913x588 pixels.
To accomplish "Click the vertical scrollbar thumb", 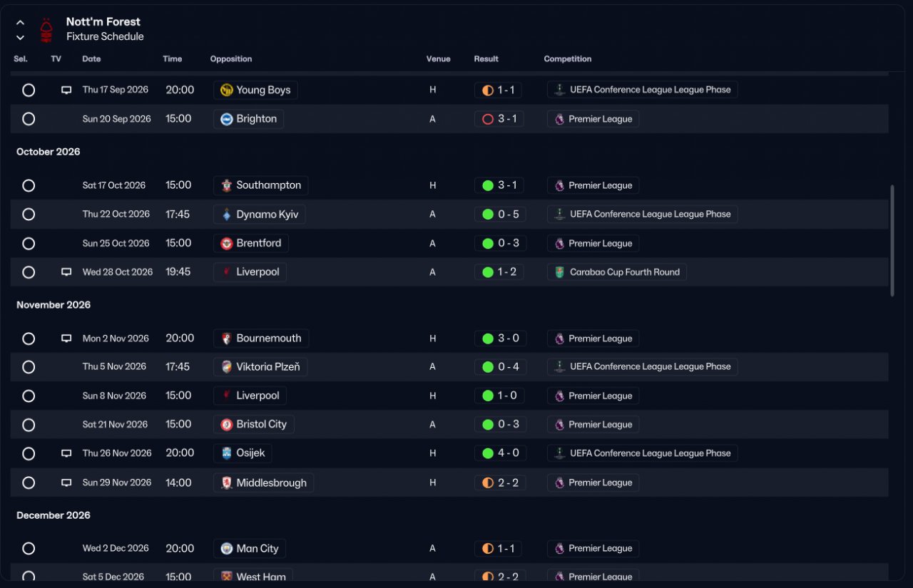I will pos(892,241).
